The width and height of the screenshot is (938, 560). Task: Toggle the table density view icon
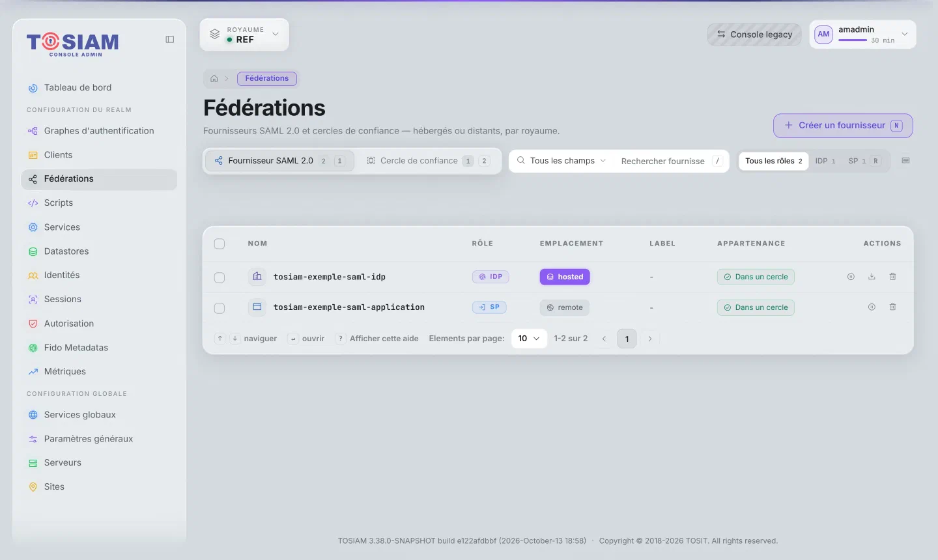(x=905, y=161)
